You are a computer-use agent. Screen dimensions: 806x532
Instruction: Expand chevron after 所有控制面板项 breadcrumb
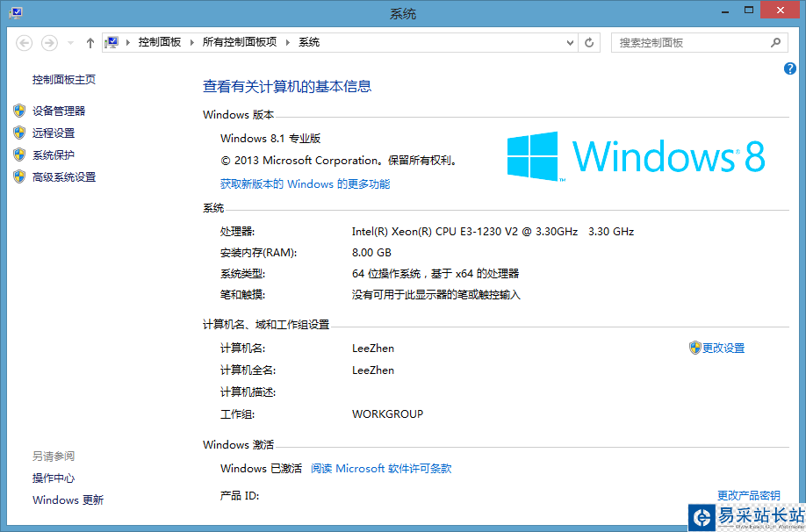tap(287, 43)
